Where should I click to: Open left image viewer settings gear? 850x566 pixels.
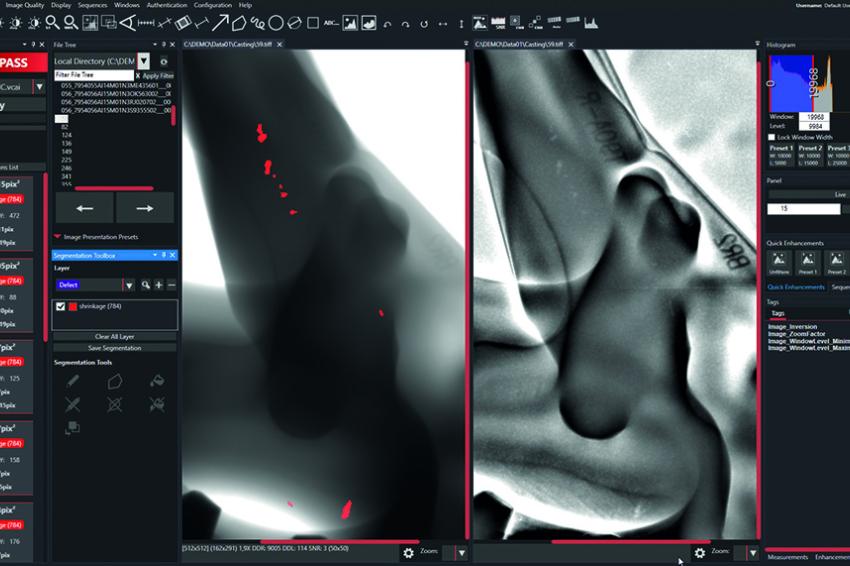click(x=409, y=552)
